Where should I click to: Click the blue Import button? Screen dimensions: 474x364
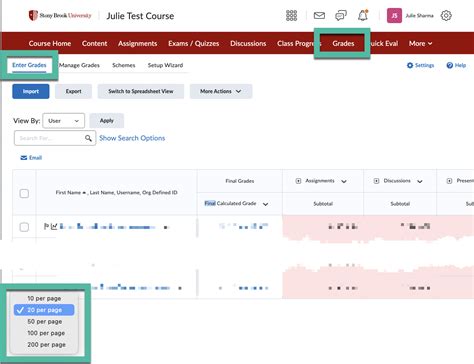pyautogui.click(x=31, y=91)
